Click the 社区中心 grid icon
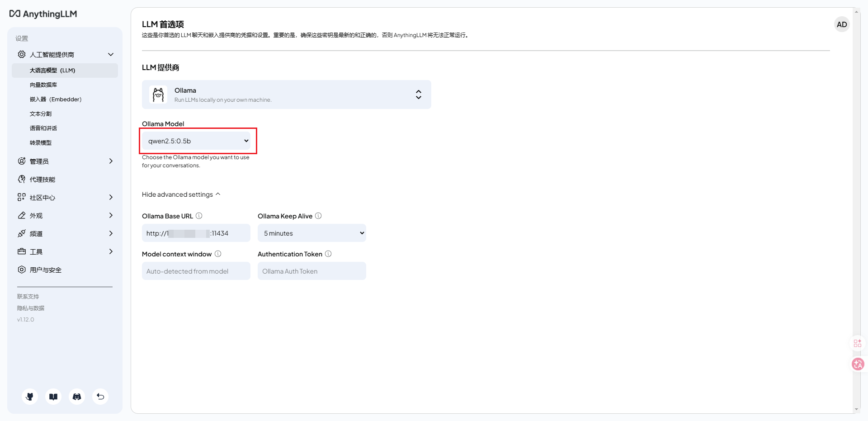 [22, 197]
